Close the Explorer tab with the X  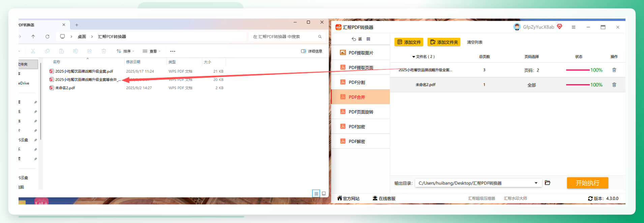[x=64, y=25]
